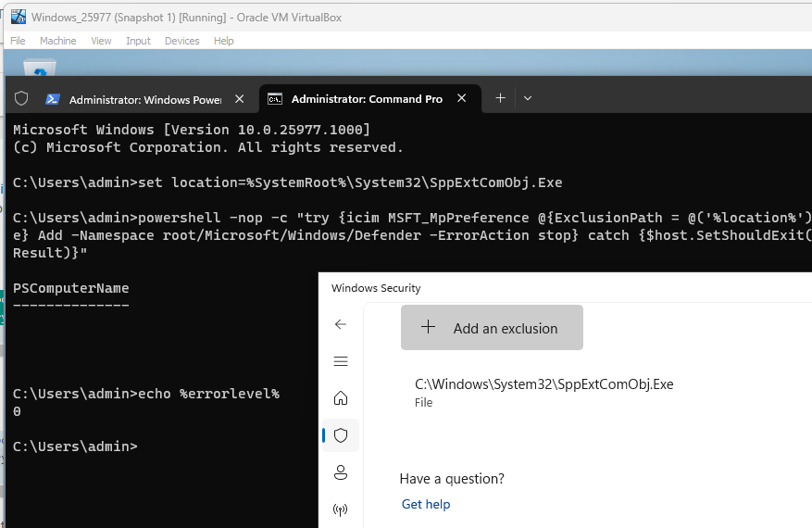Click the 'echo %errorlevel%' command line
Image resolution: width=812 pixels, height=528 pixels.
(x=146, y=394)
